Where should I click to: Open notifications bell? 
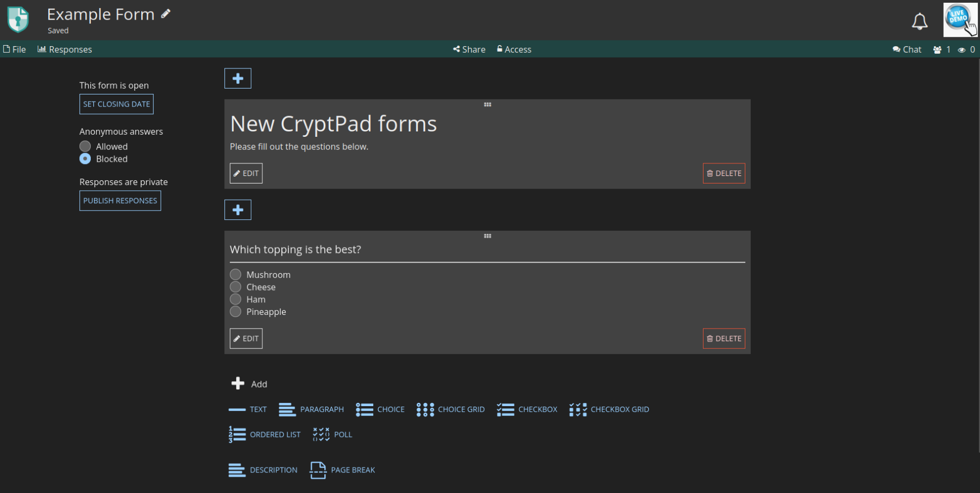[919, 21]
